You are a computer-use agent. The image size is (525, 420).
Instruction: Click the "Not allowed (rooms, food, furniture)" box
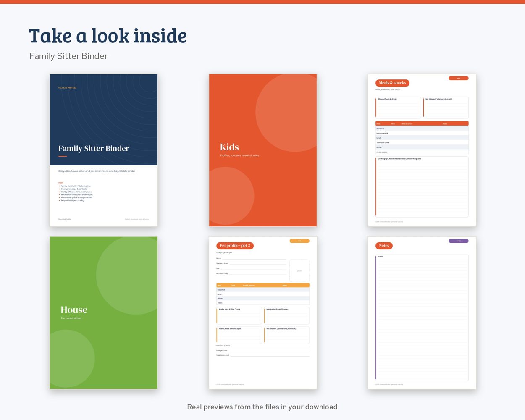click(x=287, y=335)
